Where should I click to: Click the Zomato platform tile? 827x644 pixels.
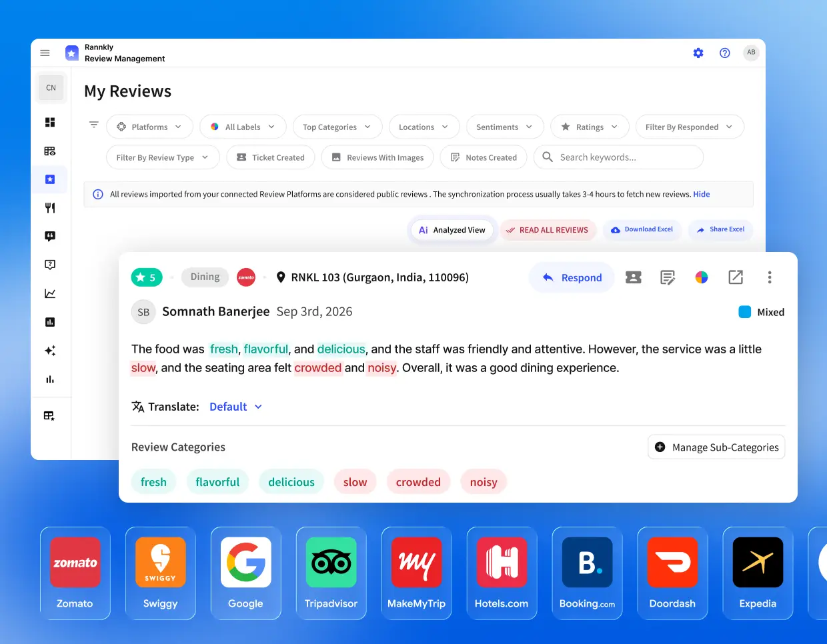pos(75,573)
